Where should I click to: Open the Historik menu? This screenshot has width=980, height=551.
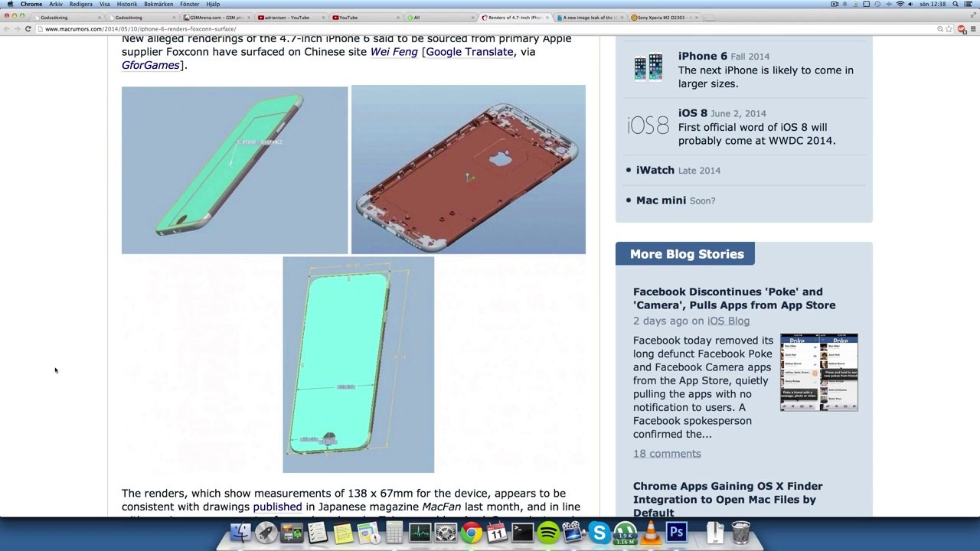(x=127, y=4)
